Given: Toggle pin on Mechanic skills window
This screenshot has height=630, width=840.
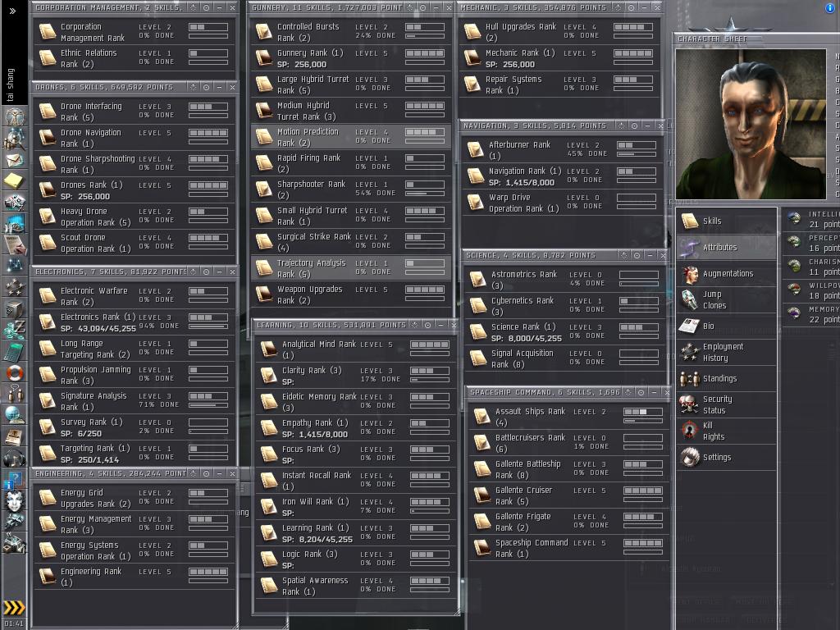Looking at the screenshot, I should tap(618, 7).
